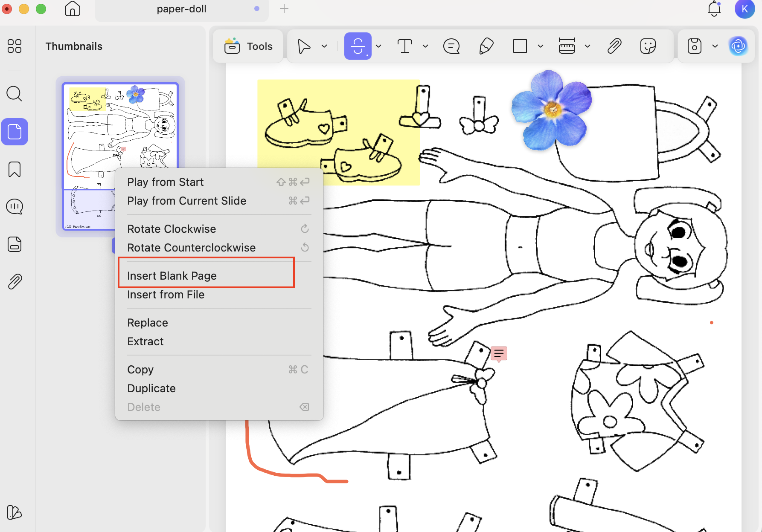Open the search panel in sidebar
This screenshot has height=532, width=762.
[x=15, y=93]
